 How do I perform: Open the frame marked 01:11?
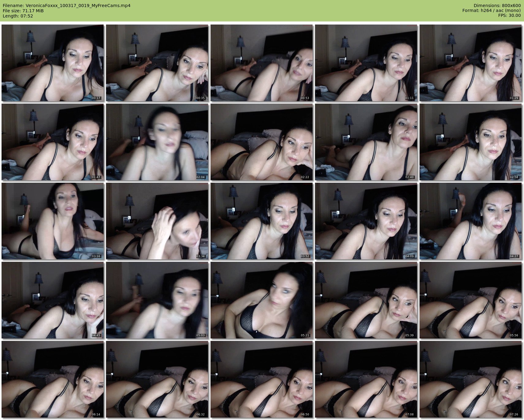366,63
